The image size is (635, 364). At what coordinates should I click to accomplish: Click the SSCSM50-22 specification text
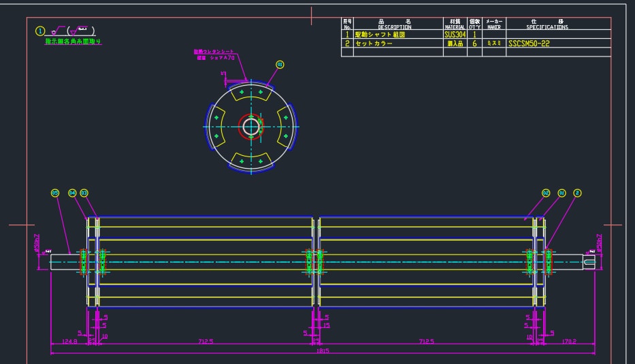[529, 44]
